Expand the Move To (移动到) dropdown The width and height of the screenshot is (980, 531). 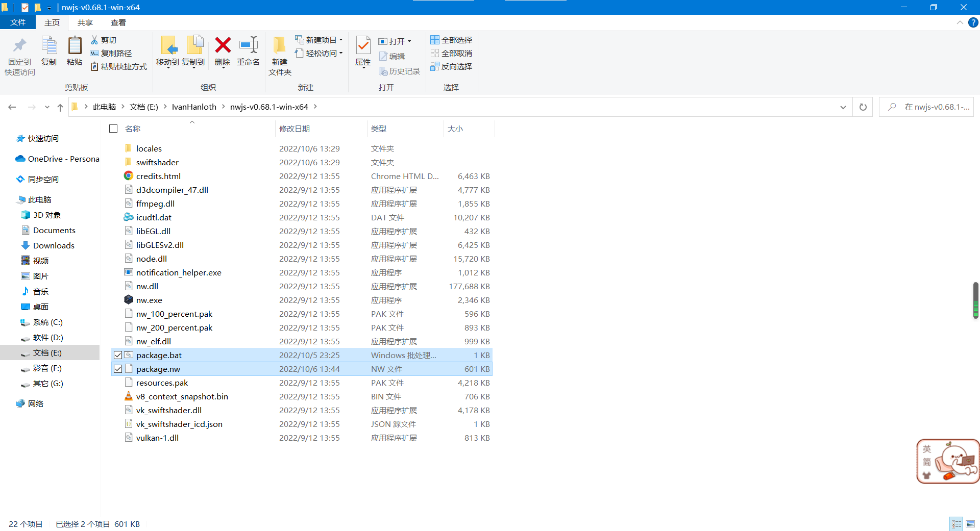[168, 66]
